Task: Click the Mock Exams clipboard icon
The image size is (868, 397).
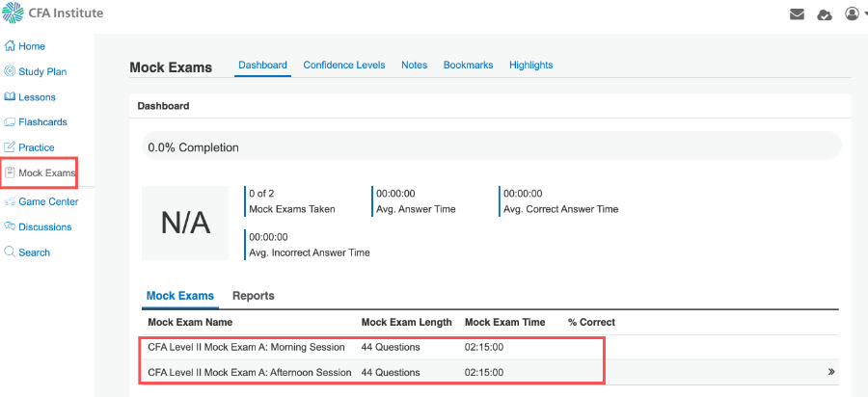Action: (x=10, y=172)
